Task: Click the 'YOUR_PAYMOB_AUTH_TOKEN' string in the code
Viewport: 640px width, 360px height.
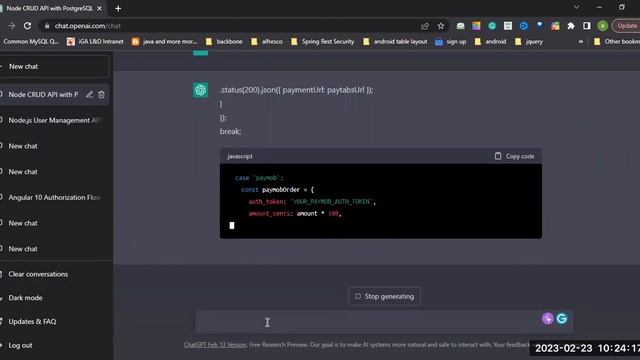Action: coord(333,202)
